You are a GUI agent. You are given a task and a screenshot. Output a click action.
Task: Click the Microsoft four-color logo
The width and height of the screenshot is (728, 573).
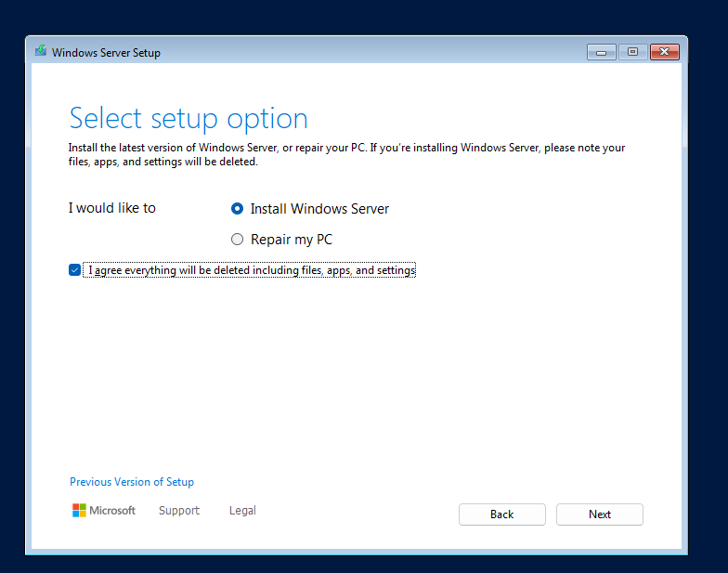80,511
